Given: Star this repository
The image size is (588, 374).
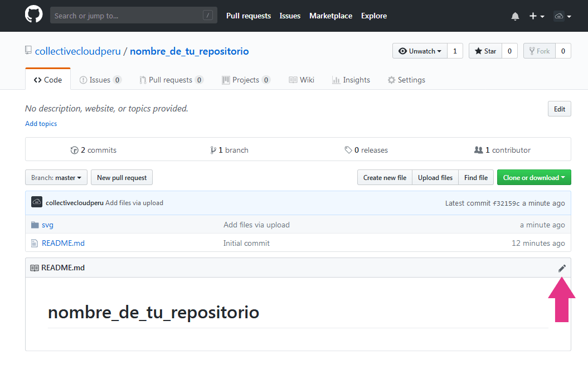Looking at the screenshot, I should point(485,51).
